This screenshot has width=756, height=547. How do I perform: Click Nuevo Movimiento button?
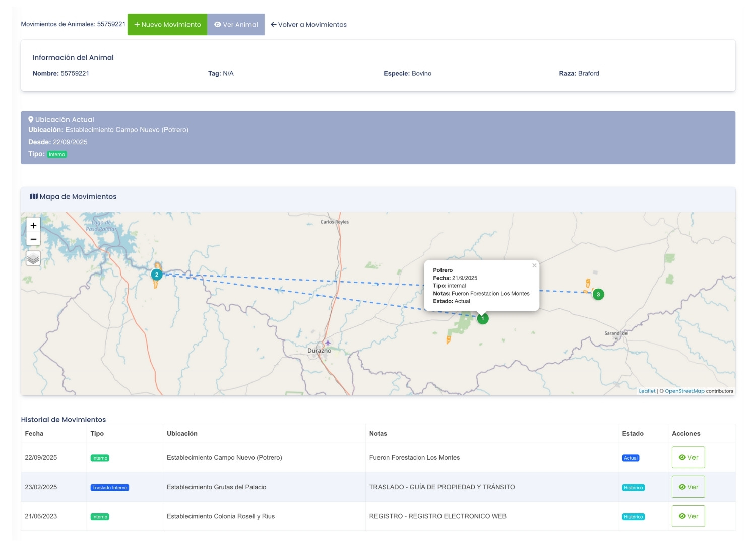click(x=167, y=24)
